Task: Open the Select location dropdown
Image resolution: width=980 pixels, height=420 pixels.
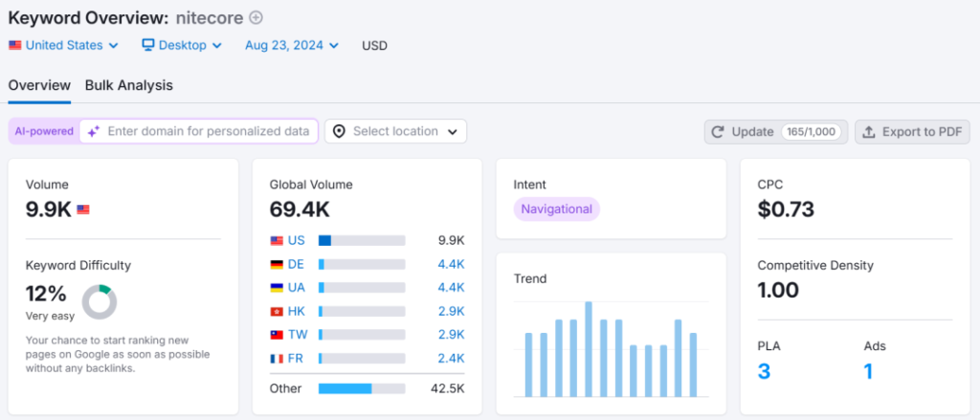Action: 395,131
